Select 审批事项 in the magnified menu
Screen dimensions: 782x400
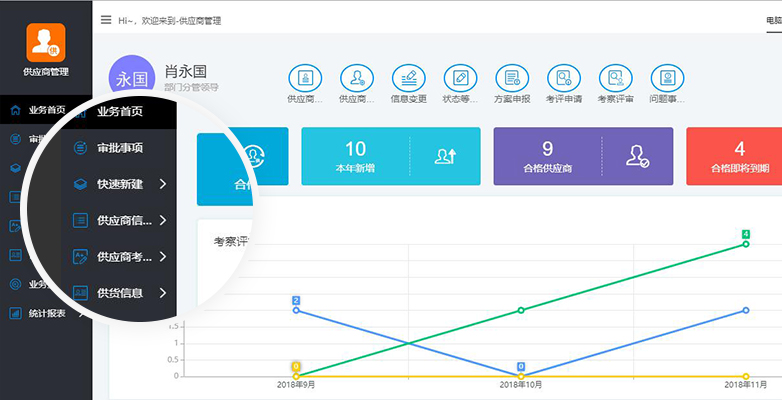pyautogui.click(x=120, y=148)
